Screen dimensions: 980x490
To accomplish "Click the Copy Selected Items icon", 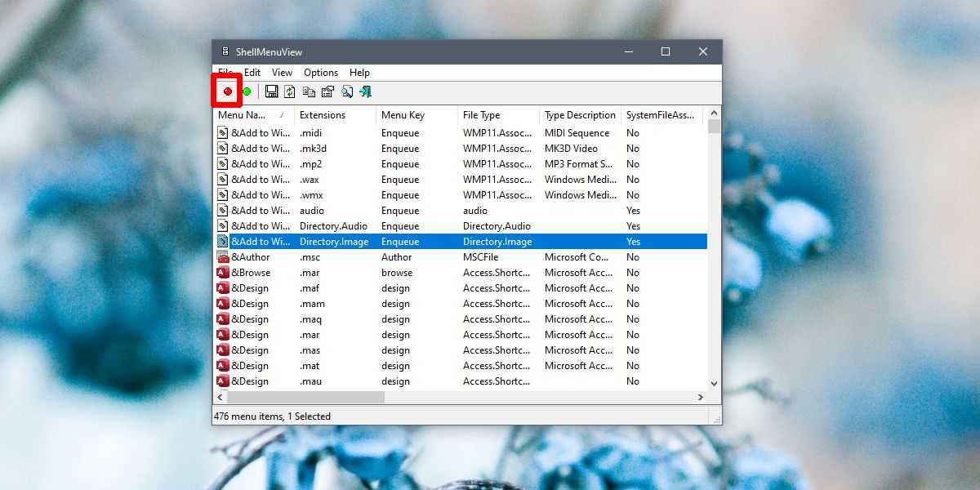I will pyautogui.click(x=309, y=91).
